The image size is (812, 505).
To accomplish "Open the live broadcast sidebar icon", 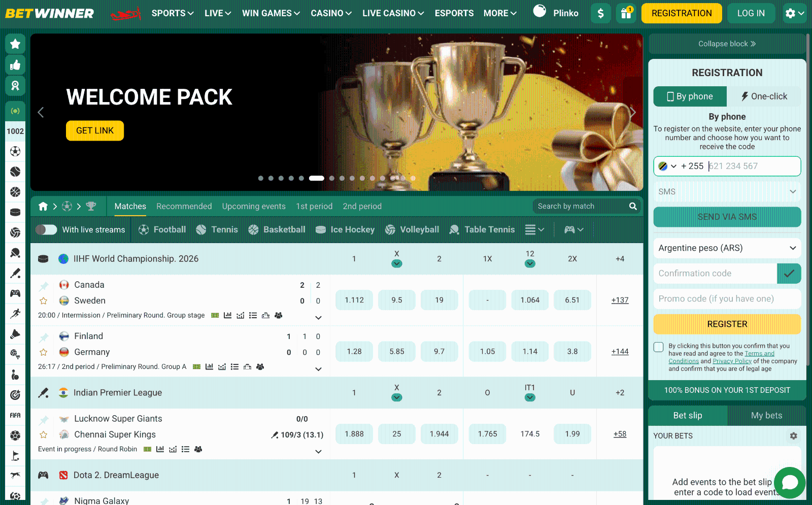I will (x=15, y=111).
